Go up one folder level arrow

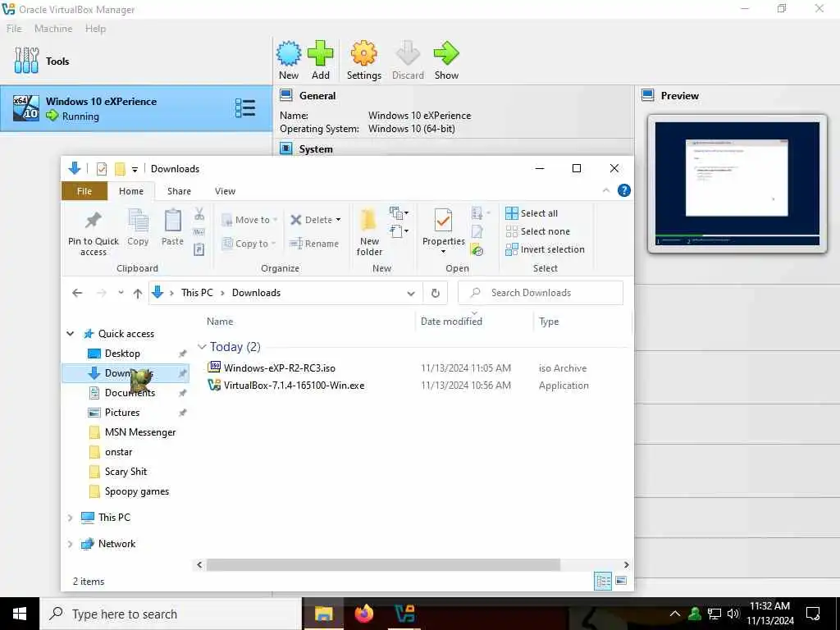click(x=138, y=293)
